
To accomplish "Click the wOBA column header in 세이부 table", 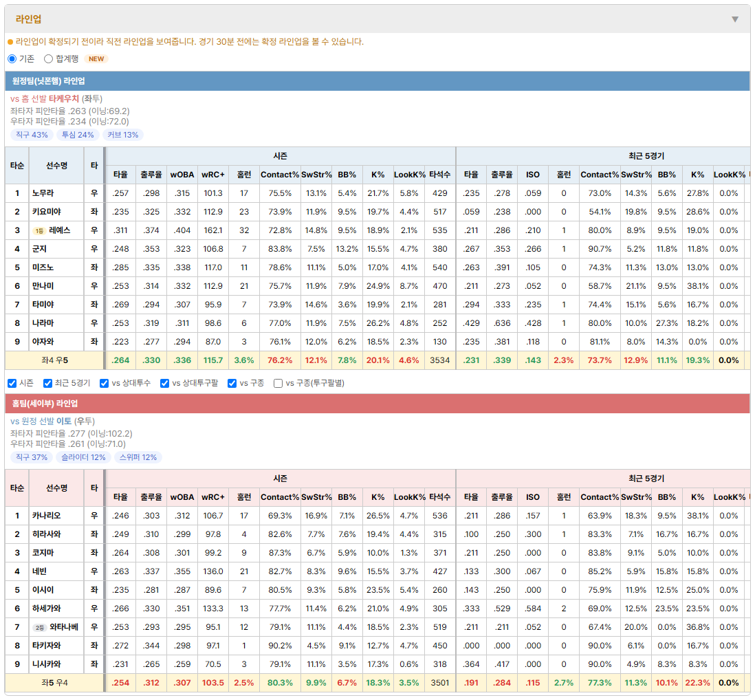I will coord(182,497).
